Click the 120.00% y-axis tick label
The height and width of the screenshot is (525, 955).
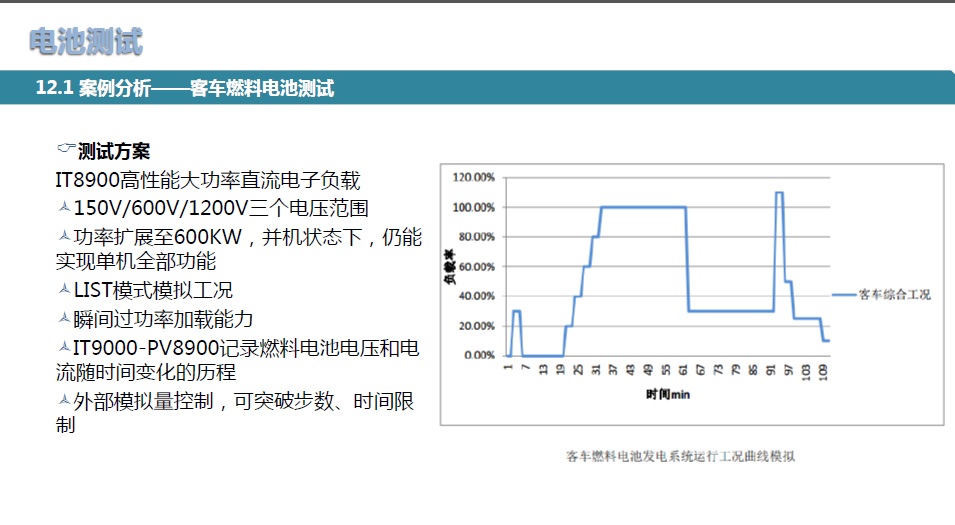coord(474,178)
